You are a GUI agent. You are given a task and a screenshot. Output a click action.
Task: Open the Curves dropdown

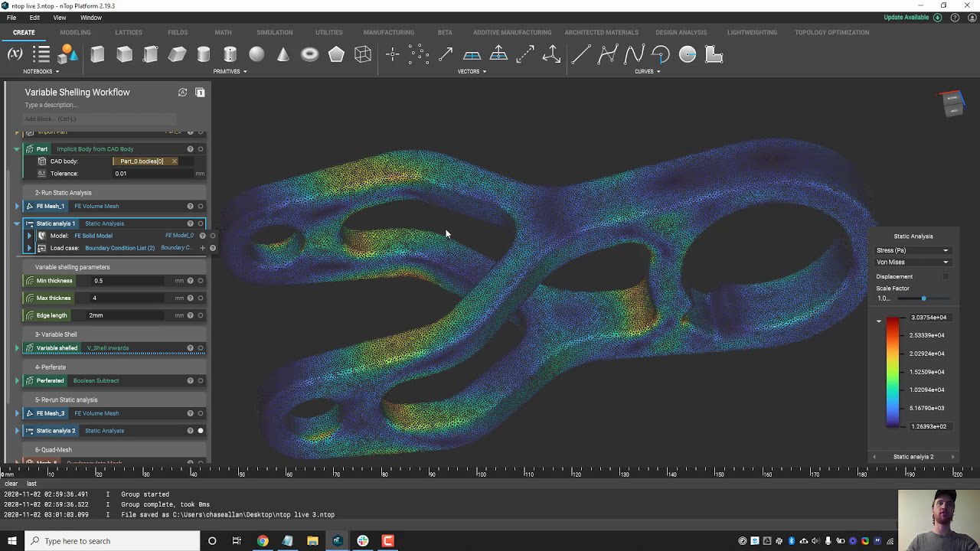tap(647, 71)
